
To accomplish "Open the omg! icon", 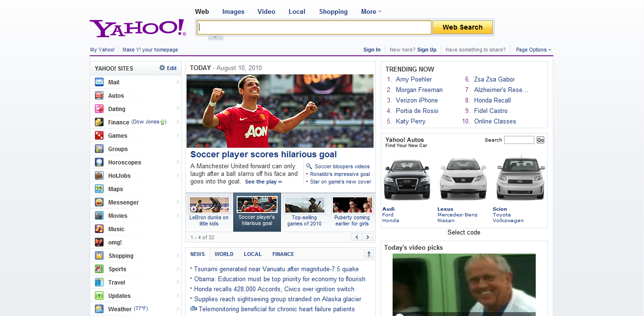I will pos(99,242).
